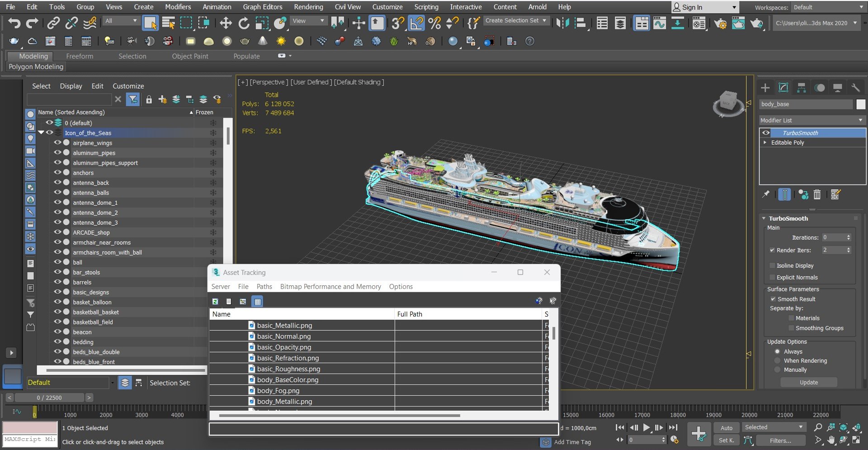This screenshot has height=450, width=868.
Task: Toggle the 3D Snaps icon
Action: point(398,23)
